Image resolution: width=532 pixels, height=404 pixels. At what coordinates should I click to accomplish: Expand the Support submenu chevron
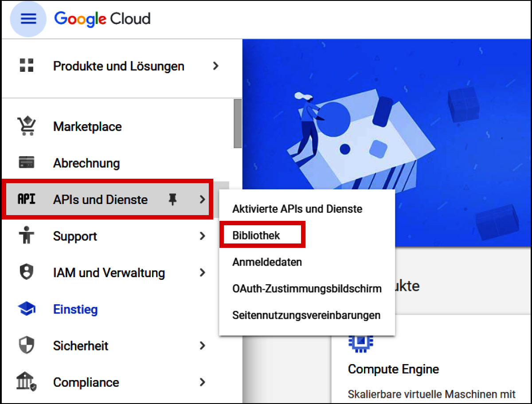click(x=203, y=236)
